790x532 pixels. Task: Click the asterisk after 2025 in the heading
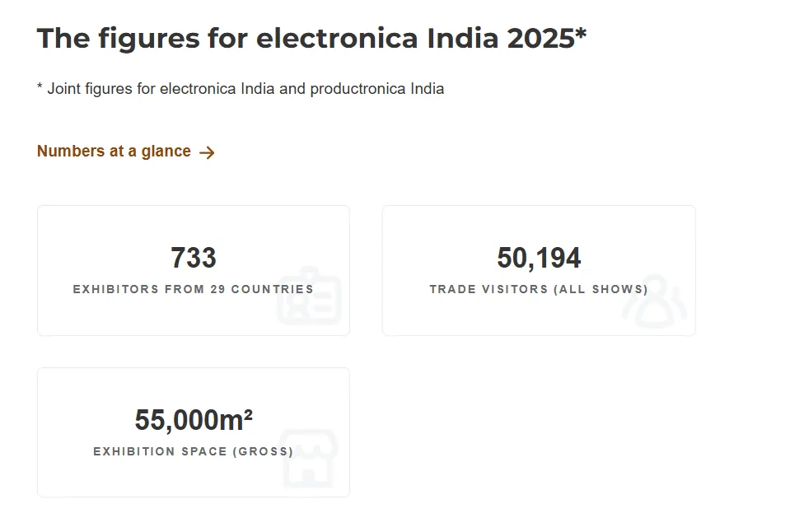pos(581,33)
